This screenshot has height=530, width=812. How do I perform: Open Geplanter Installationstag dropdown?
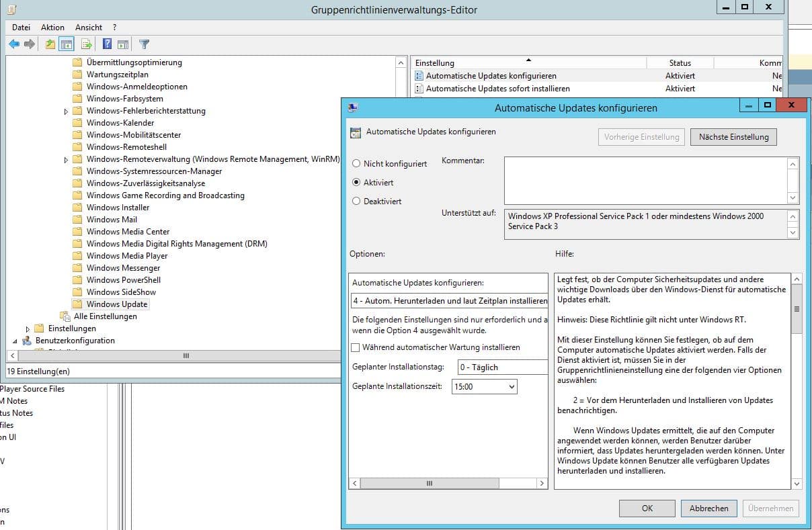point(502,367)
